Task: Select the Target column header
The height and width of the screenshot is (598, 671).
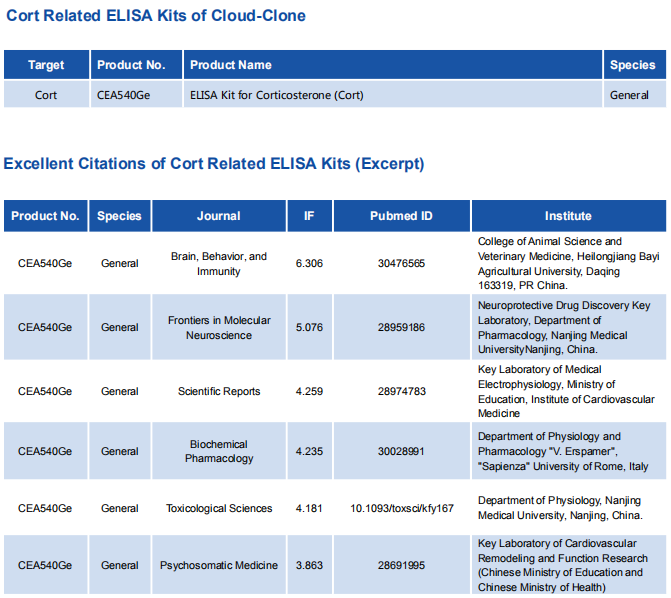Action: coord(46,65)
